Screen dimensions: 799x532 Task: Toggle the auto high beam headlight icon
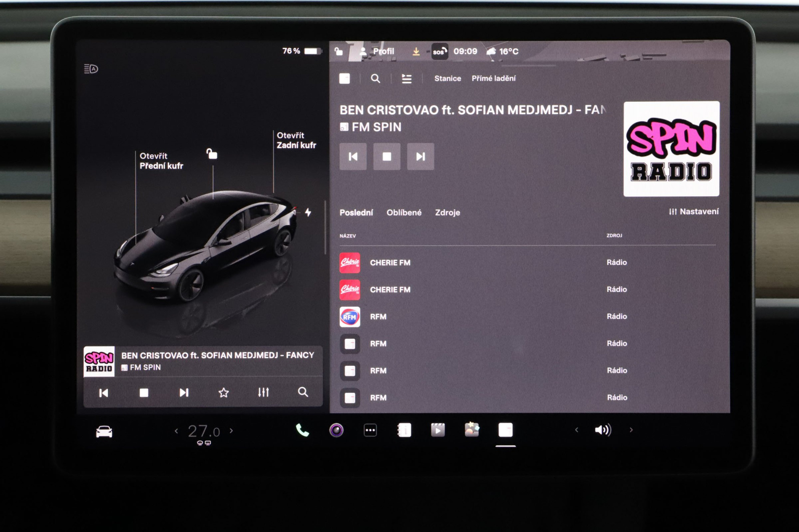(91, 69)
